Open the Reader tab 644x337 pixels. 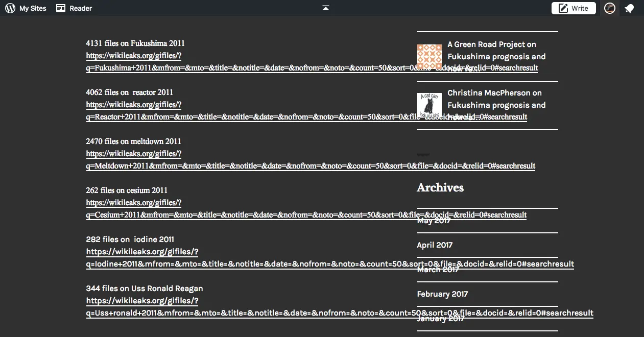pyautogui.click(x=74, y=8)
